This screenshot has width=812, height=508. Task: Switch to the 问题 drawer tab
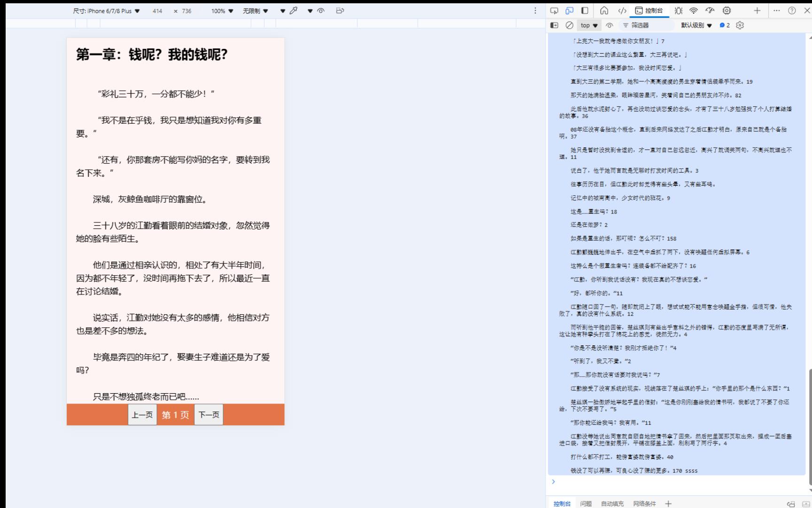point(586,504)
